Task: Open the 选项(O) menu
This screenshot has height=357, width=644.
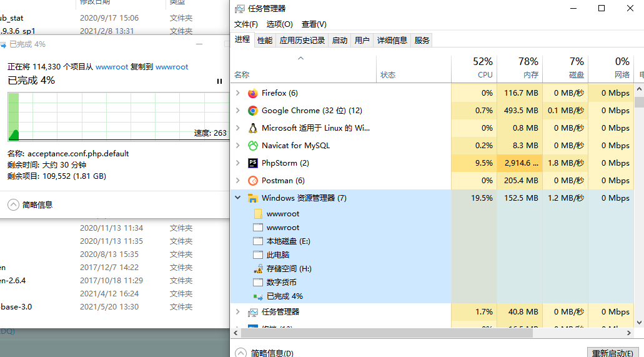Action: pos(280,24)
